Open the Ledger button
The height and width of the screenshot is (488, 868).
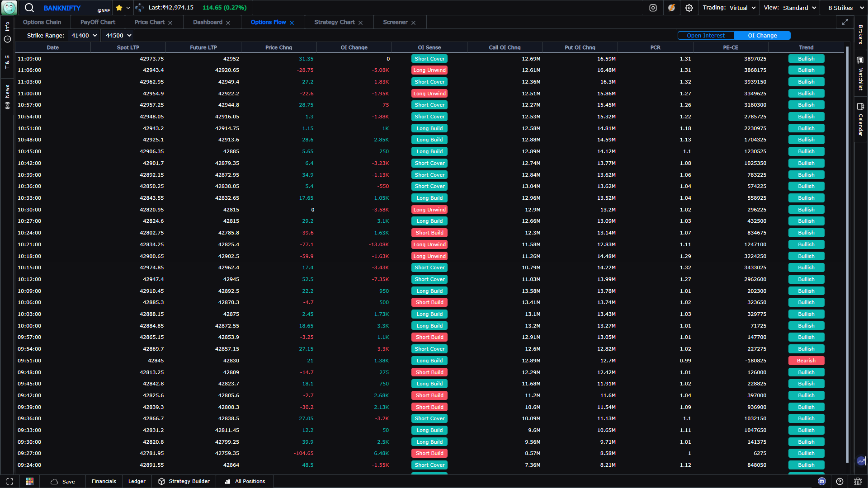pos(137,481)
